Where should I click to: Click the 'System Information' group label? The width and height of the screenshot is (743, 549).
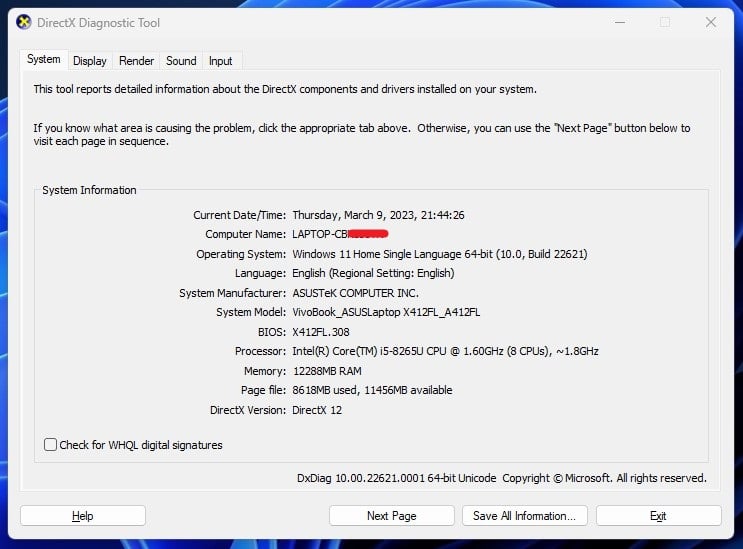coord(89,190)
